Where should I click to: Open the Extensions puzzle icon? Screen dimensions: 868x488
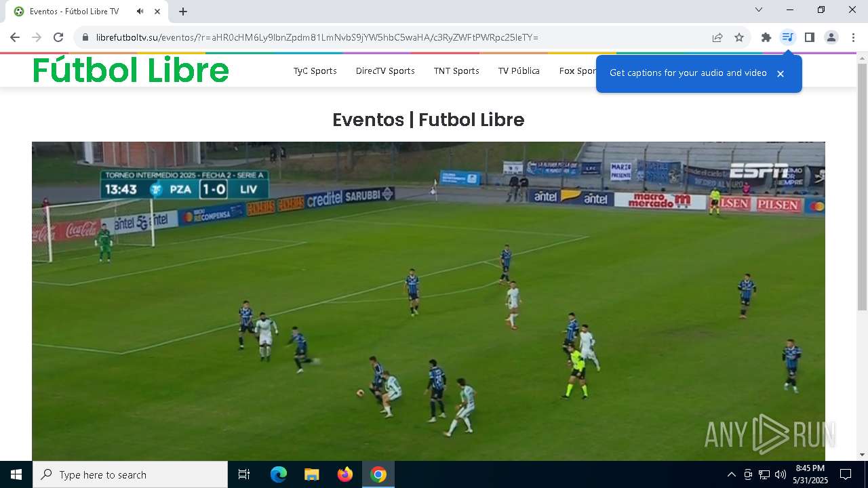[766, 37]
